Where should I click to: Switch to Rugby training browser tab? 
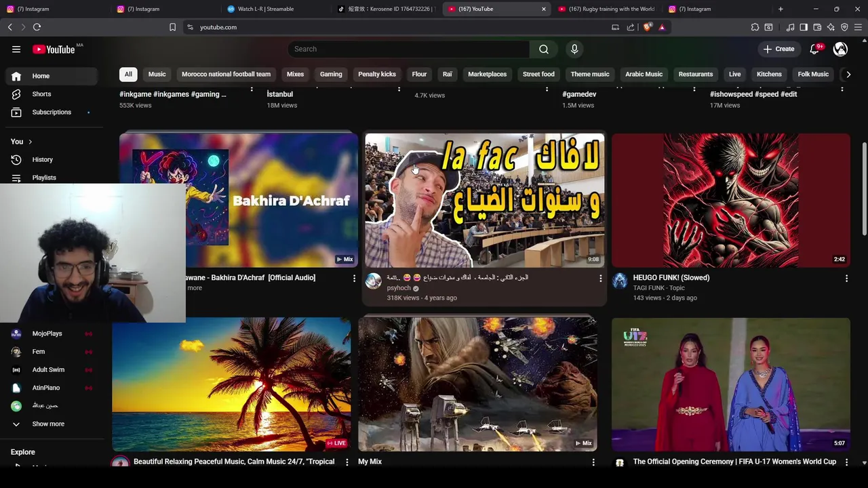(x=607, y=9)
